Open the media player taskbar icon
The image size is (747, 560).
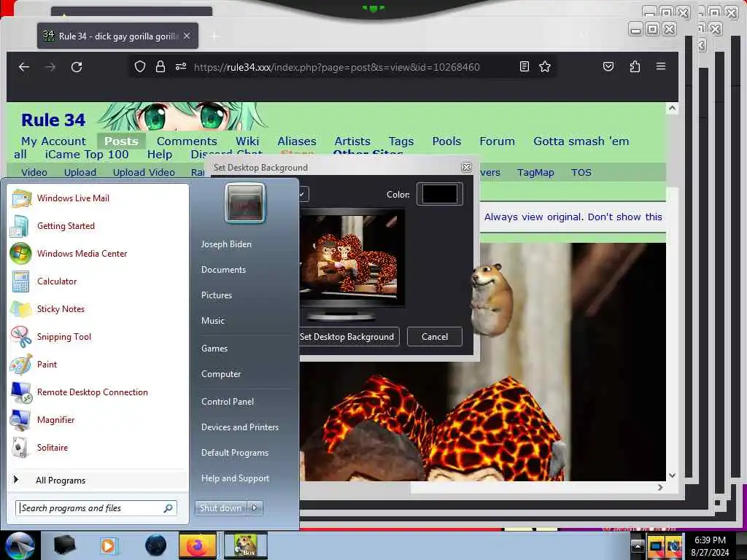coord(108,545)
